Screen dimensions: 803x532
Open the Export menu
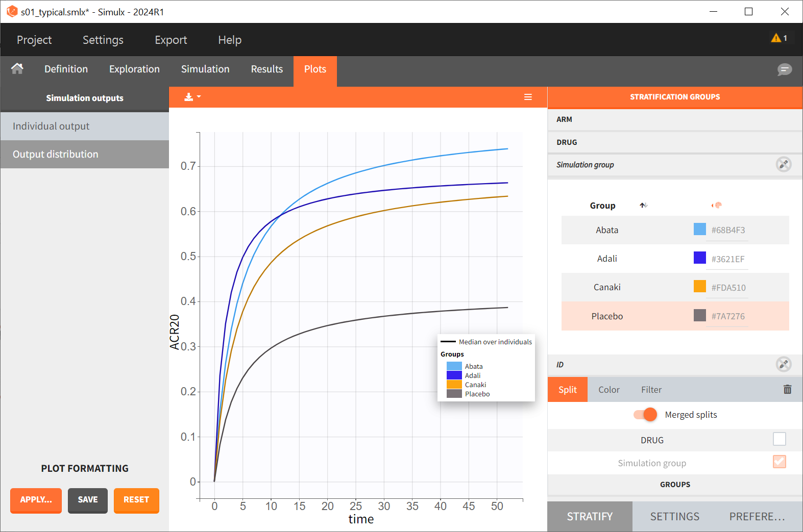point(171,40)
